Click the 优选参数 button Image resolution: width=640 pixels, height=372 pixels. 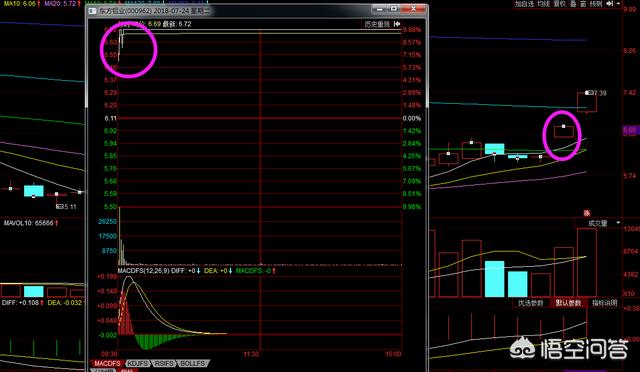click(x=531, y=303)
